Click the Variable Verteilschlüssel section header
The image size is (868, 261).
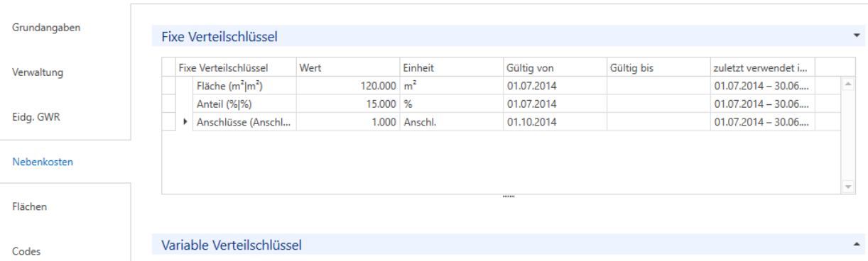tap(509, 245)
